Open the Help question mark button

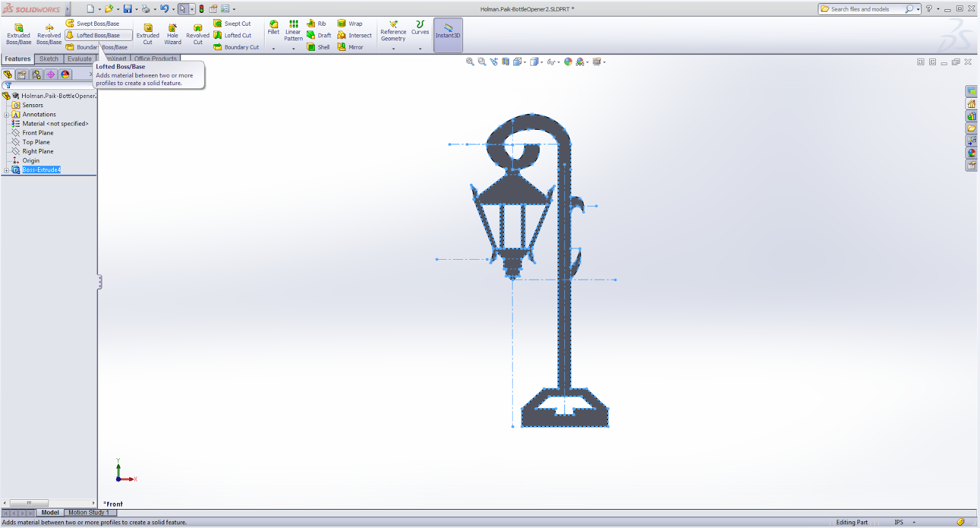(929, 9)
